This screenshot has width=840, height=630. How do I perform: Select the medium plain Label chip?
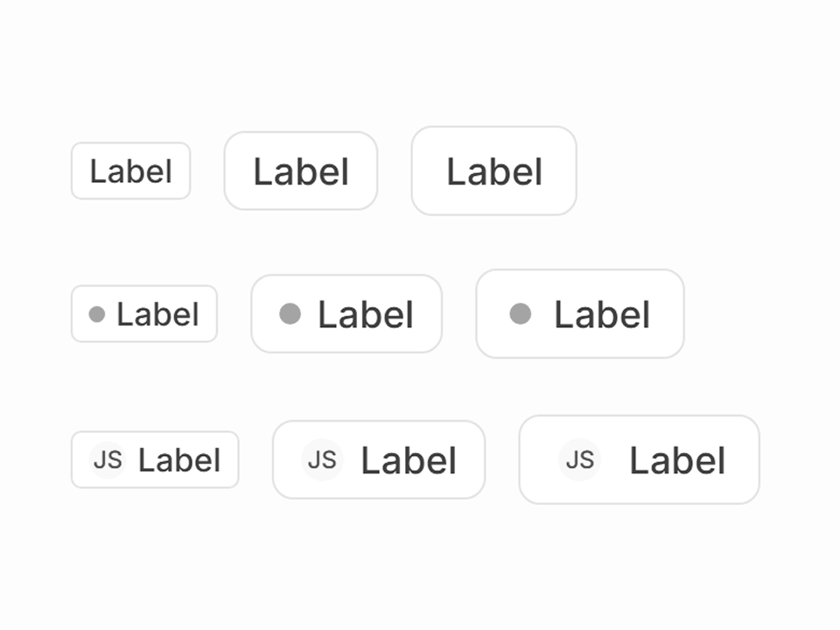[x=301, y=171]
